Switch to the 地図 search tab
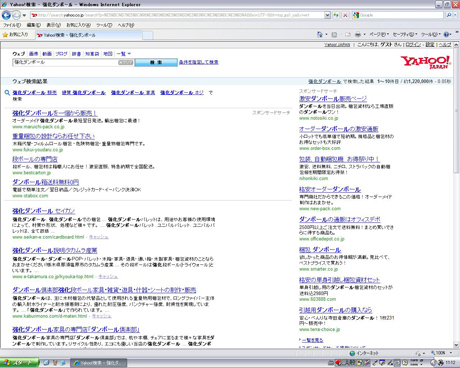 pyautogui.click(x=108, y=54)
